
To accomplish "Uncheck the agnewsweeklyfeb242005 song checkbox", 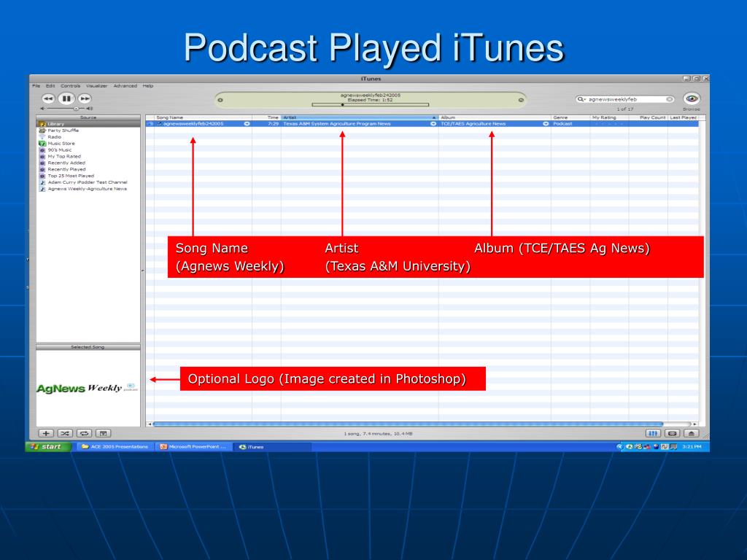I will [x=159, y=124].
